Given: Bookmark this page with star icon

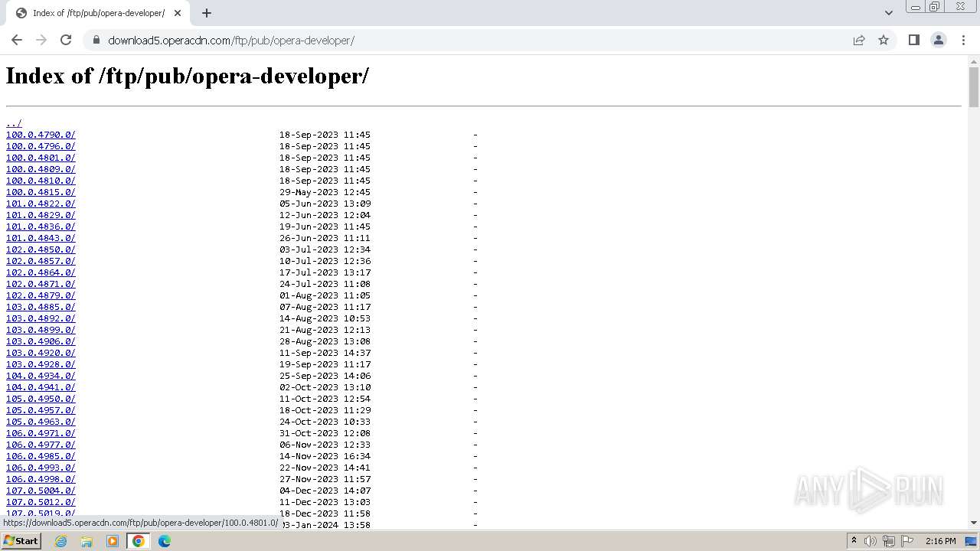Looking at the screenshot, I should pyautogui.click(x=884, y=40).
